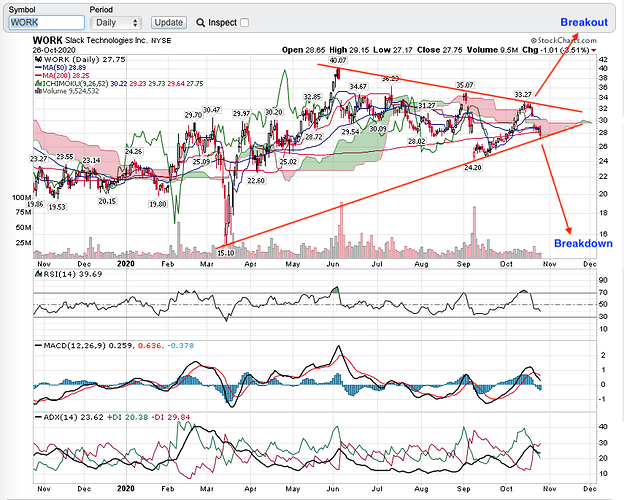Click the 20.15 low label
Screen dimensions: 624x500
[x=107, y=201]
